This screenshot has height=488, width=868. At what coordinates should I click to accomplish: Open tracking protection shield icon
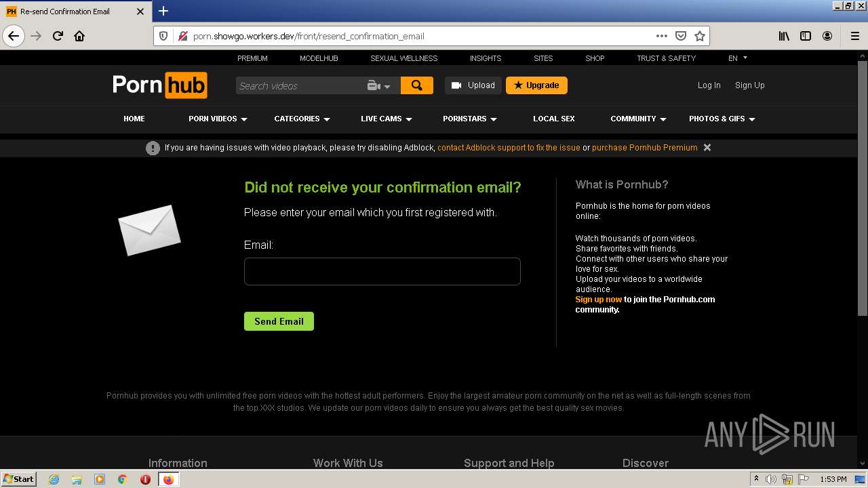tap(163, 36)
